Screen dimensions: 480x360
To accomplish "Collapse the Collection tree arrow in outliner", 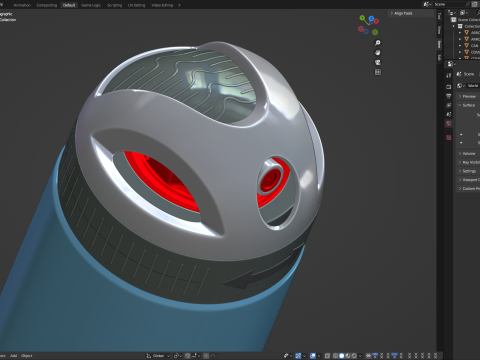I will pos(453,26).
